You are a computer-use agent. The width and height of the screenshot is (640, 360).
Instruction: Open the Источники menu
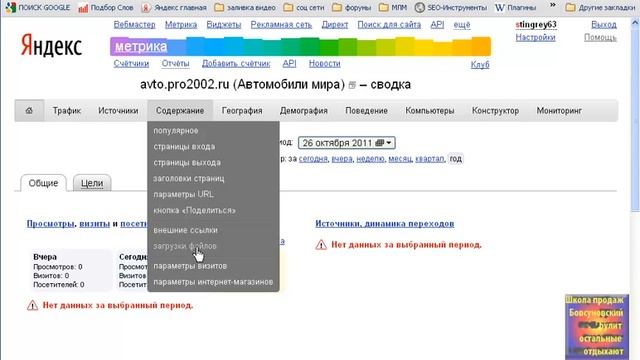[118, 111]
